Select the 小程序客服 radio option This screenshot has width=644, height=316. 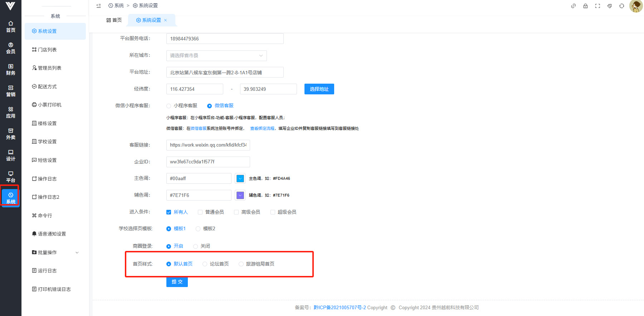coord(169,106)
